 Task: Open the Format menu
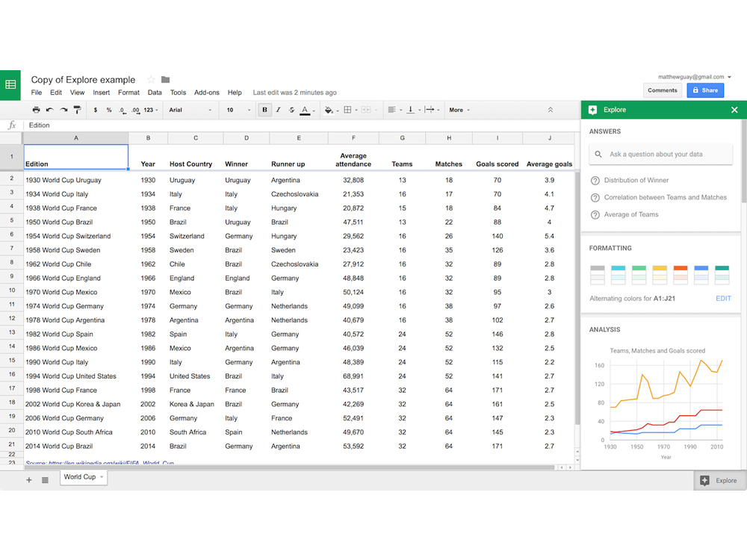click(128, 93)
